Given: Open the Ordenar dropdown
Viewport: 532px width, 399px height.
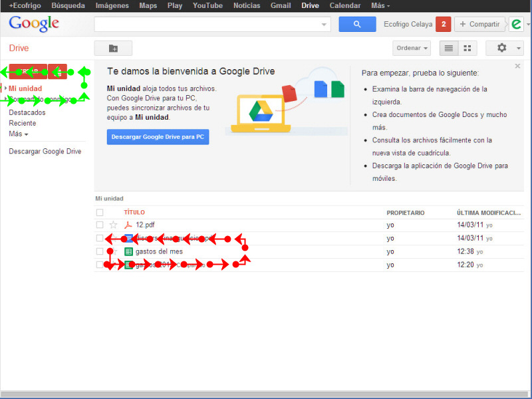Looking at the screenshot, I should (412, 48).
